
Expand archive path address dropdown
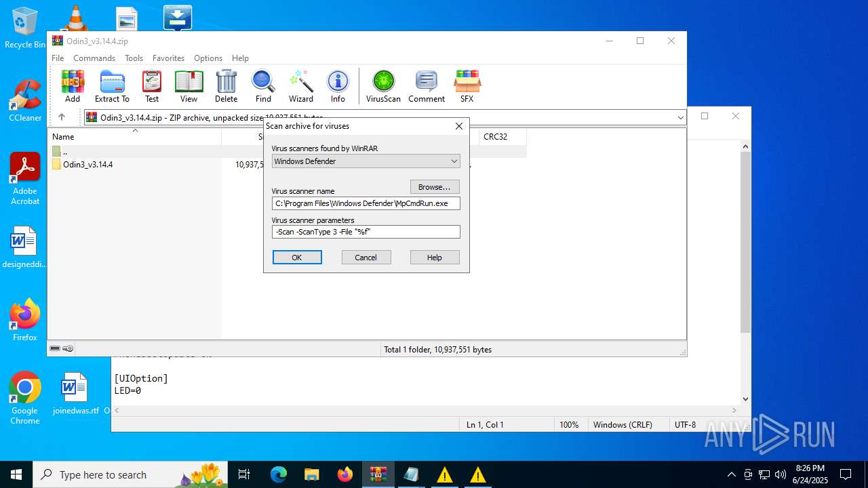680,117
